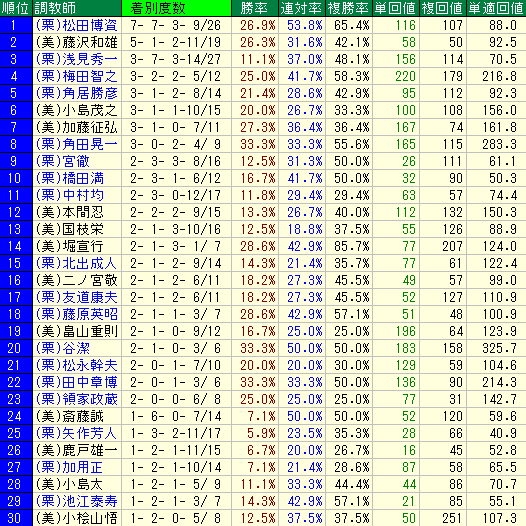The width and height of the screenshot is (526, 526).
Task: Click trainer 角田晃一 name
Action: (x=77, y=144)
